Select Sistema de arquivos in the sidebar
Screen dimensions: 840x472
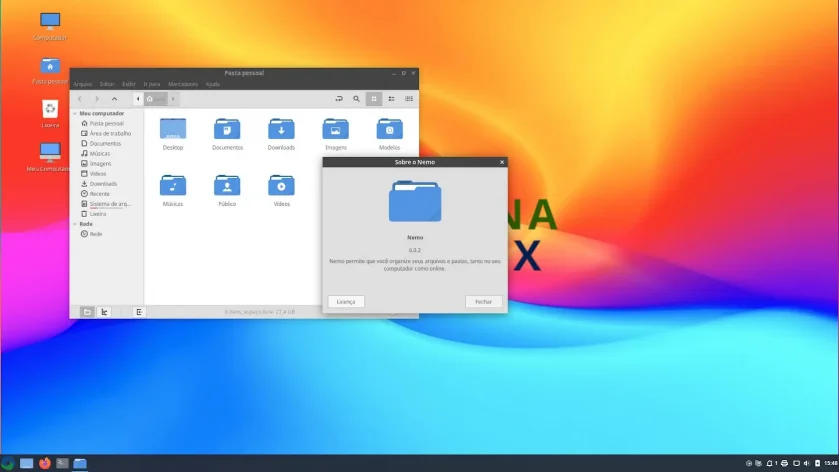click(x=110, y=204)
